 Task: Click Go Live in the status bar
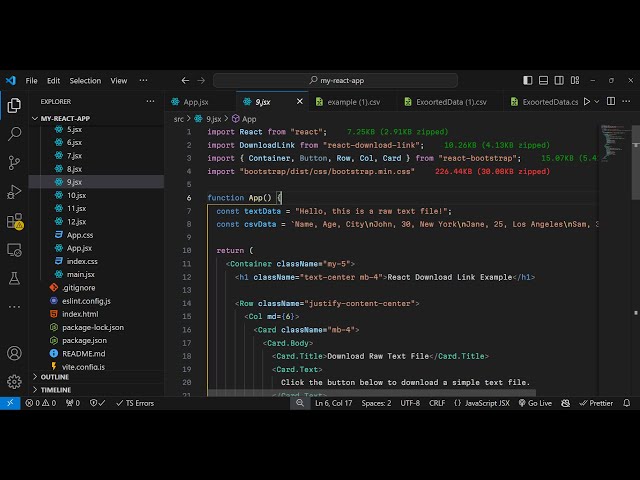[x=535, y=403]
